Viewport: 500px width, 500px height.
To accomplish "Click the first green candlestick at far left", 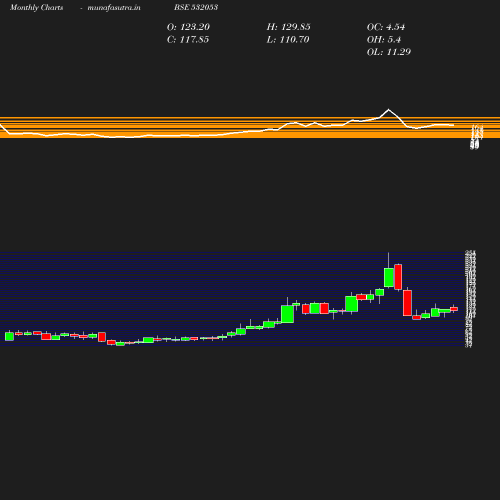I will [9, 336].
